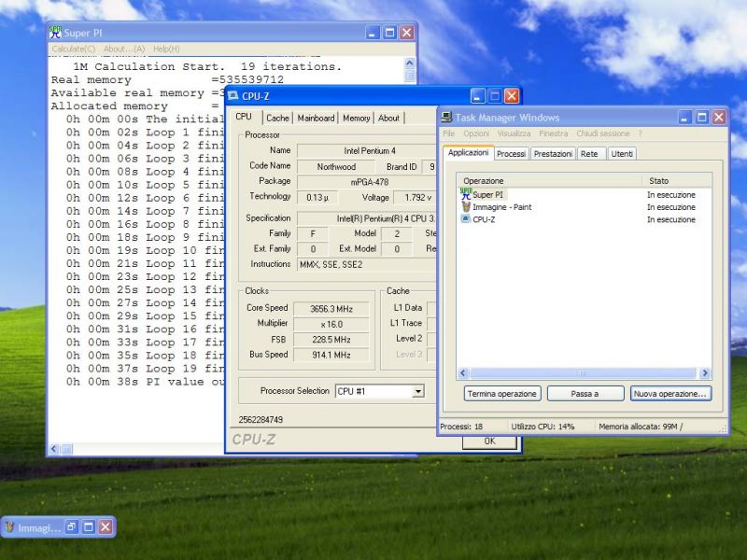Switch to the Processi tab
The height and width of the screenshot is (560, 747).
[x=511, y=154]
